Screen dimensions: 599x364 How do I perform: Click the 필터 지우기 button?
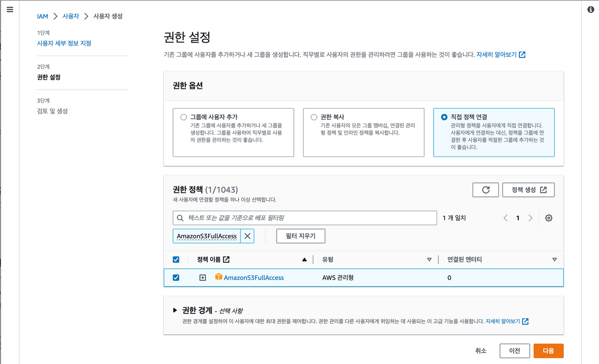tap(301, 236)
